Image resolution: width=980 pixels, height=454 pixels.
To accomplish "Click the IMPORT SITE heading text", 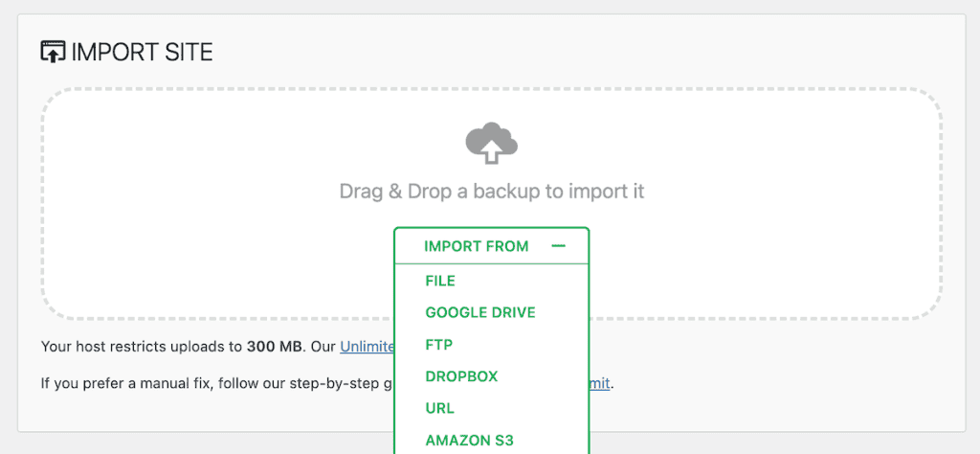I will click(142, 52).
